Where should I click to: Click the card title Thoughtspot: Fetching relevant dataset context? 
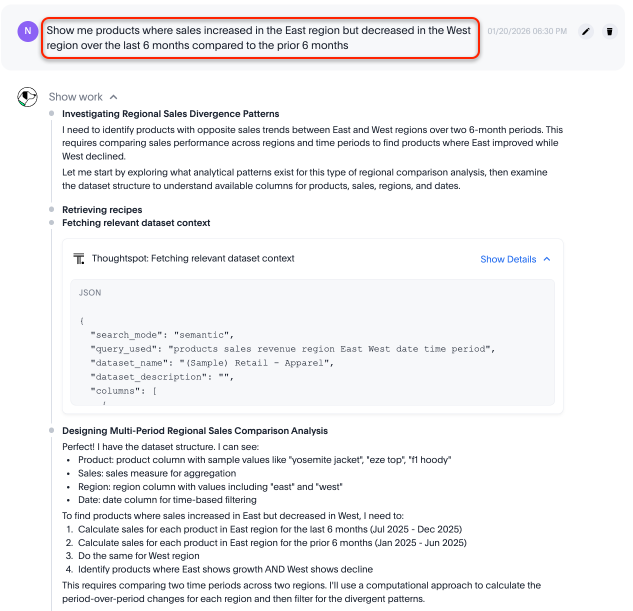pyautogui.click(x=193, y=258)
